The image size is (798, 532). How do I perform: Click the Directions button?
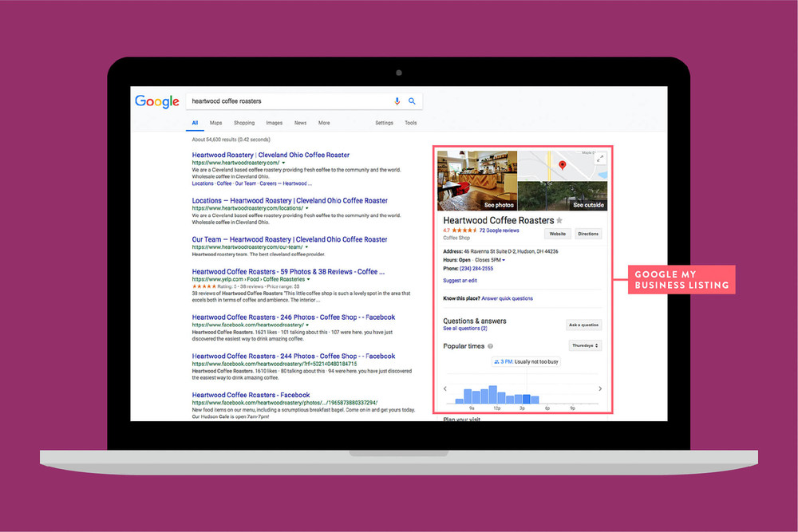588,234
